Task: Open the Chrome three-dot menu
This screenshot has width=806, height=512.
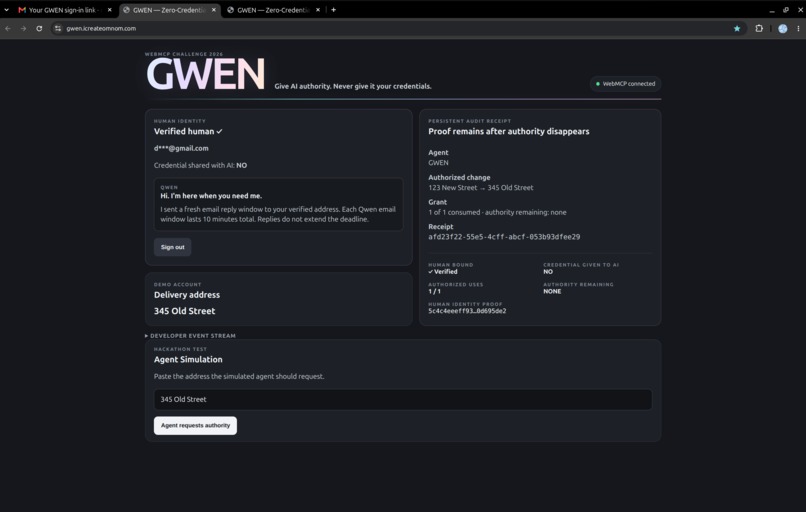Action: point(798,29)
